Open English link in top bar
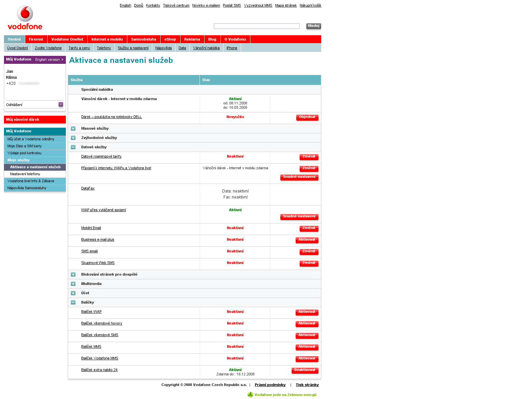532x399 pixels. tap(125, 5)
